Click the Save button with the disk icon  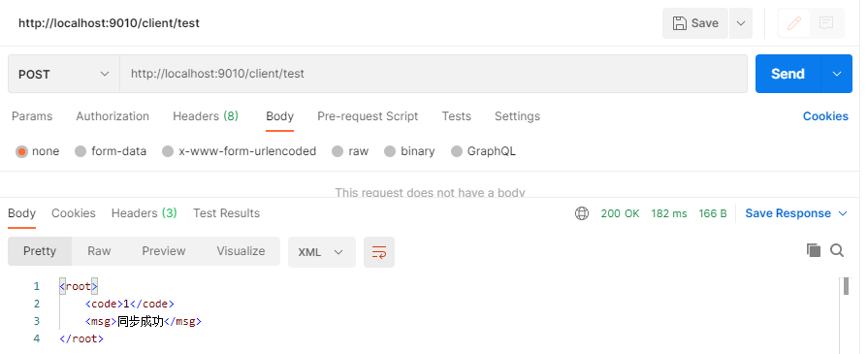pyautogui.click(x=695, y=23)
